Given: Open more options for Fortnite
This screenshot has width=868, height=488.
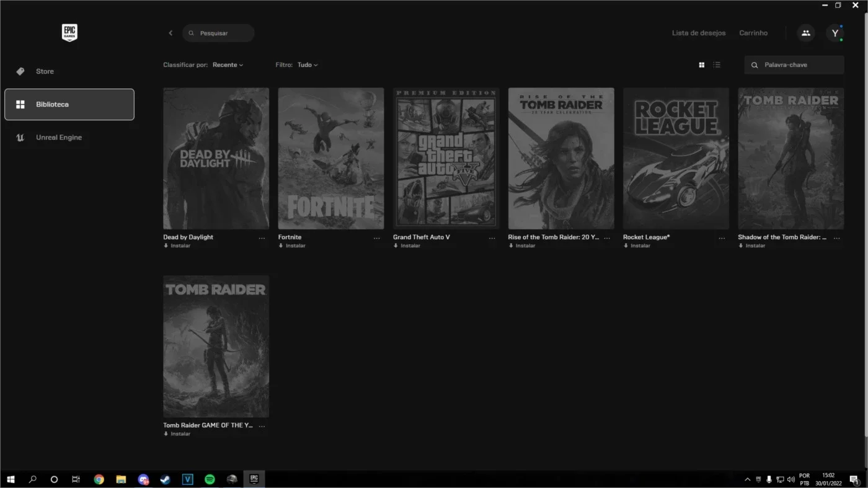Looking at the screenshot, I should click(x=376, y=238).
